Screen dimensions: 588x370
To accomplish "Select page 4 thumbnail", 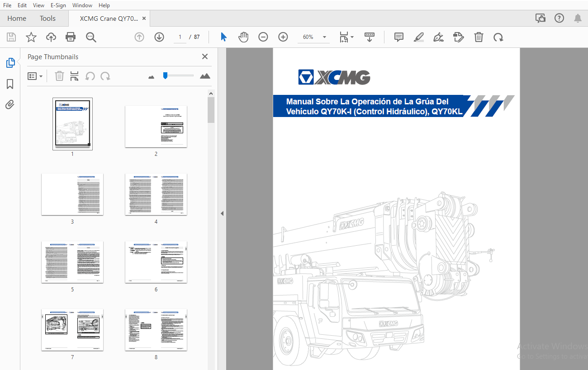I will pyautogui.click(x=156, y=194).
